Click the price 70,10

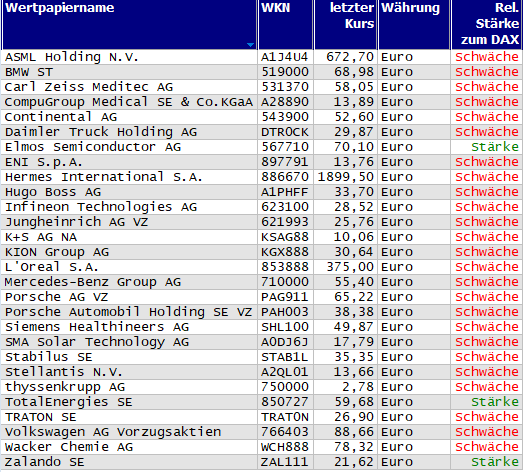354,147
